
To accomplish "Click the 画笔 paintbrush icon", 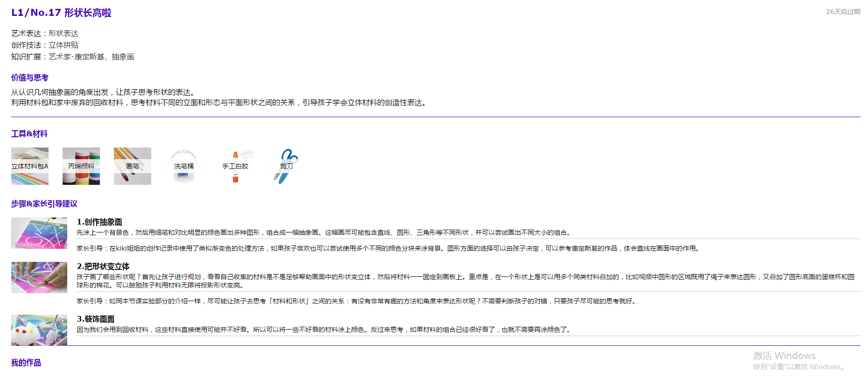I will pyautogui.click(x=133, y=166).
